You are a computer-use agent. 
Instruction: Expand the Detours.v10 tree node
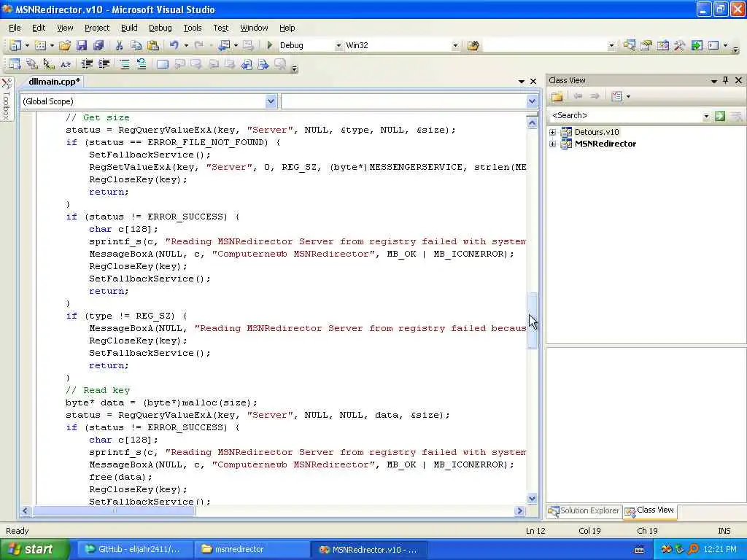pyautogui.click(x=553, y=133)
